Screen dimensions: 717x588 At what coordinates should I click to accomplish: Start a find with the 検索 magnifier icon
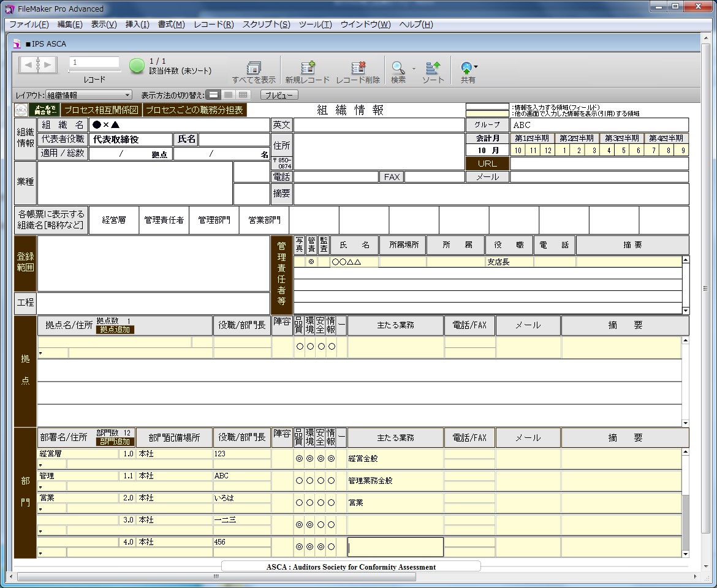398,67
